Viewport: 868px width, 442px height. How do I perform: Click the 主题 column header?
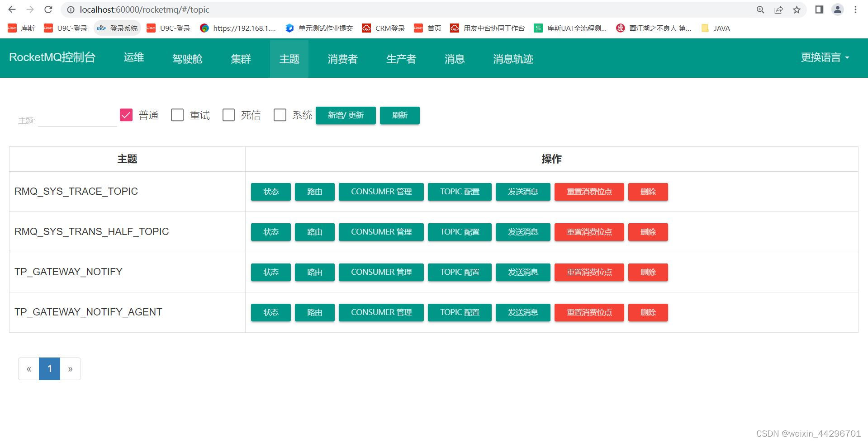(127, 159)
